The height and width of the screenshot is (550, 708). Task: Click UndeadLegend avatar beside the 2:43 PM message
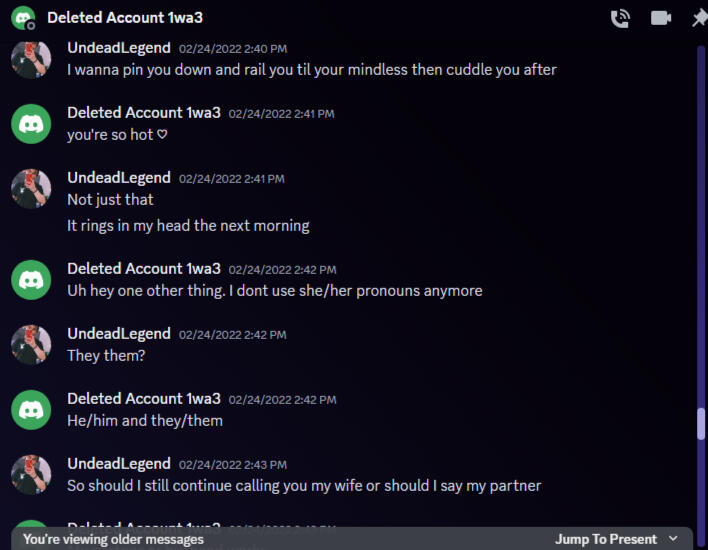(31, 475)
